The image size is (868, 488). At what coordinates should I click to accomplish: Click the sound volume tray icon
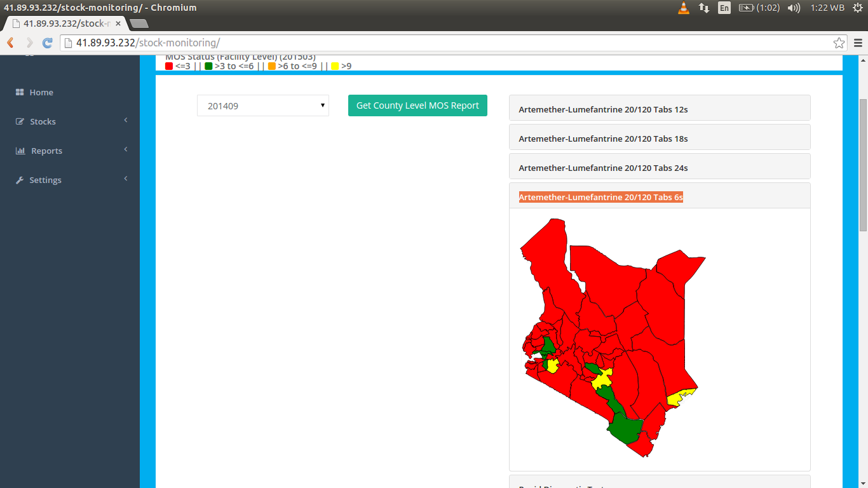pyautogui.click(x=794, y=8)
